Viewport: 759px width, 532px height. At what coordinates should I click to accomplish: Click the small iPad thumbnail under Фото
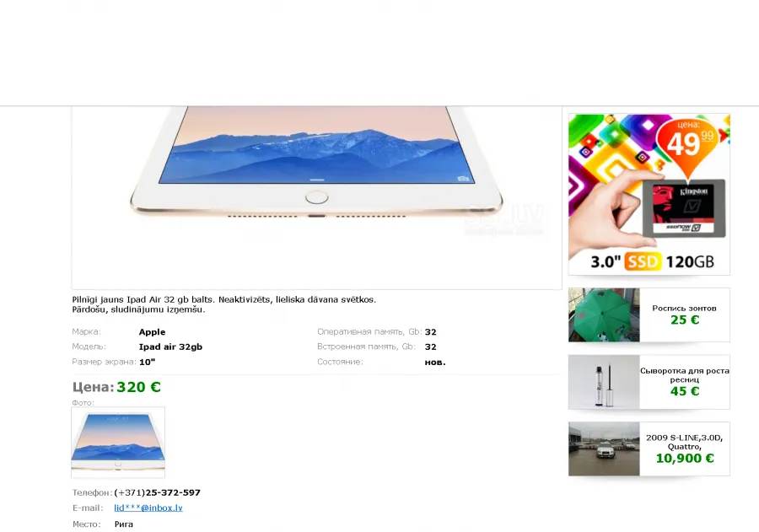click(118, 443)
